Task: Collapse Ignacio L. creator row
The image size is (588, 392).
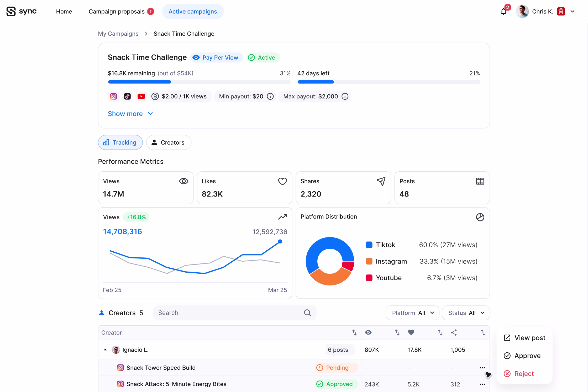Action: (105, 350)
